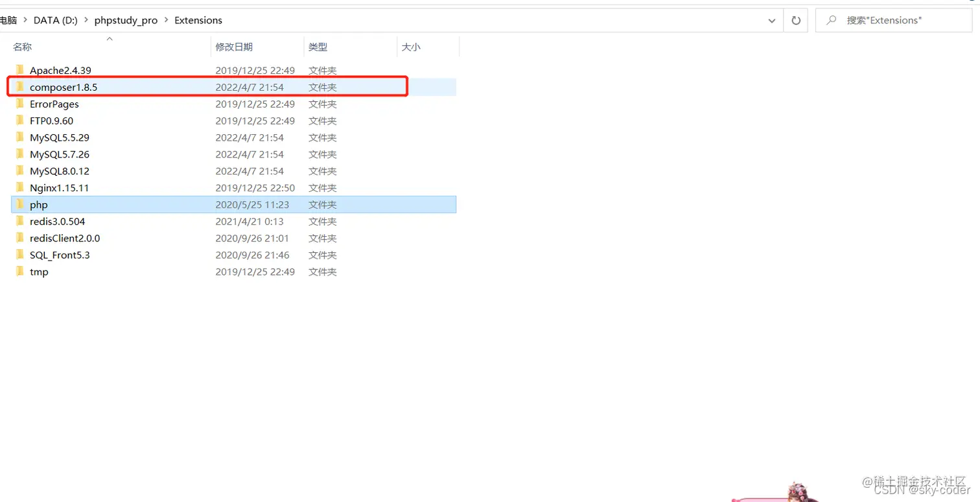Click the date 2021/4/21 0:13

250,221
